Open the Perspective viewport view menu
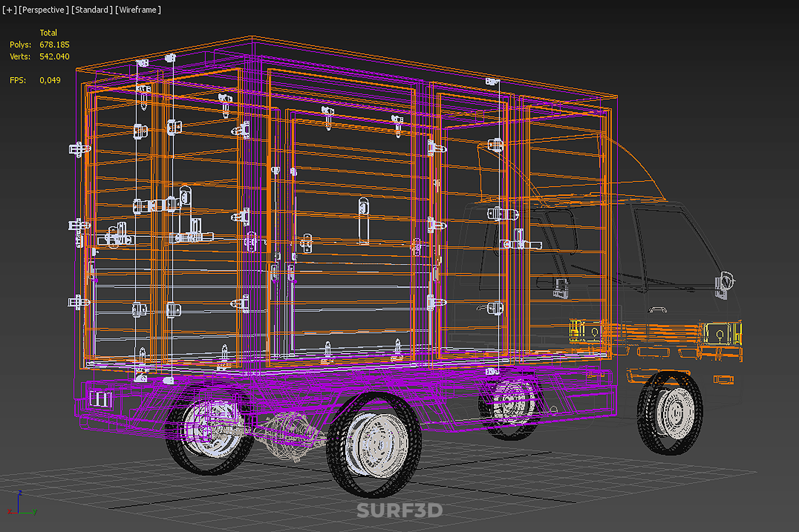This screenshot has width=799, height=532. [x=44, y=10]
